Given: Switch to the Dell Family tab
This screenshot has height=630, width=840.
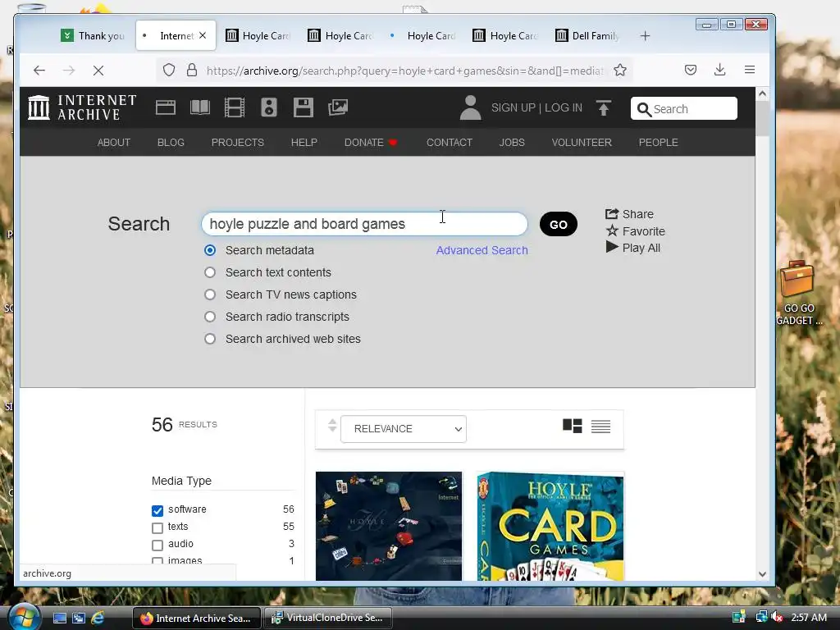Looking at the screenshot, I should 588,36.
